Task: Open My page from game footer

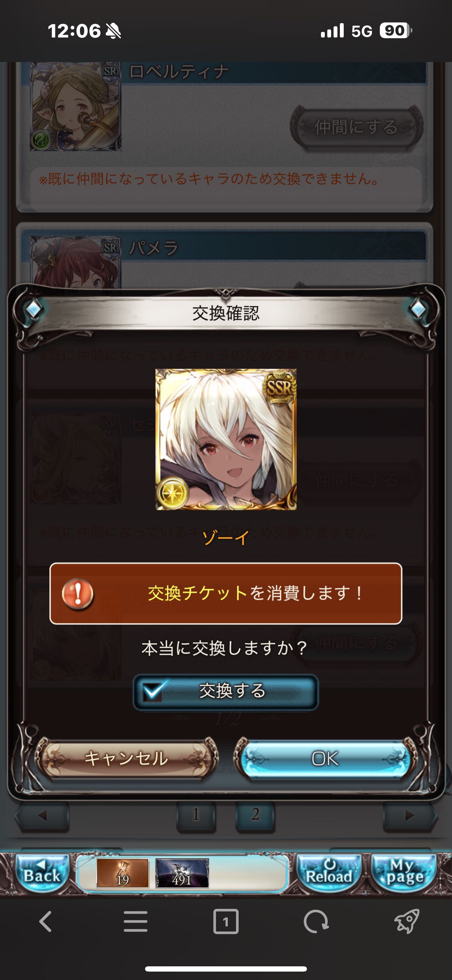Action: point(404,873)
